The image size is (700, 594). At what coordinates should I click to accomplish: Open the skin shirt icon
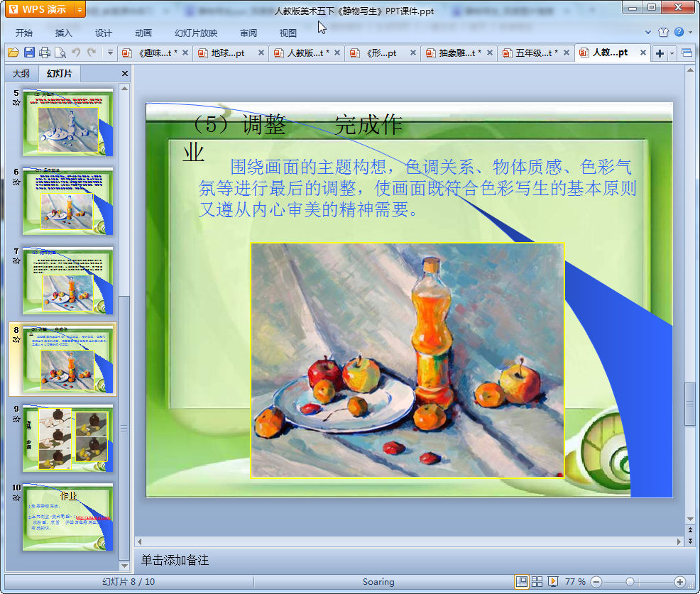(x=663, y=32)
